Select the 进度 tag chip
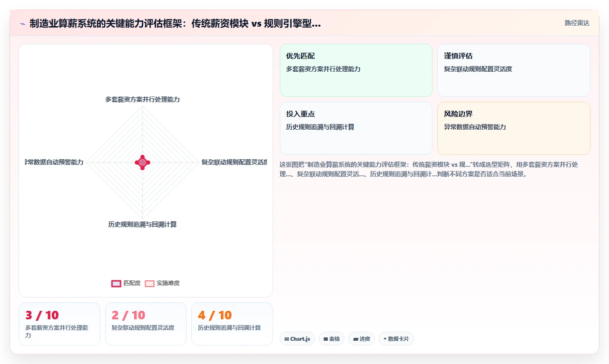This screenshot has width=609, height=364. click(362, 339)
